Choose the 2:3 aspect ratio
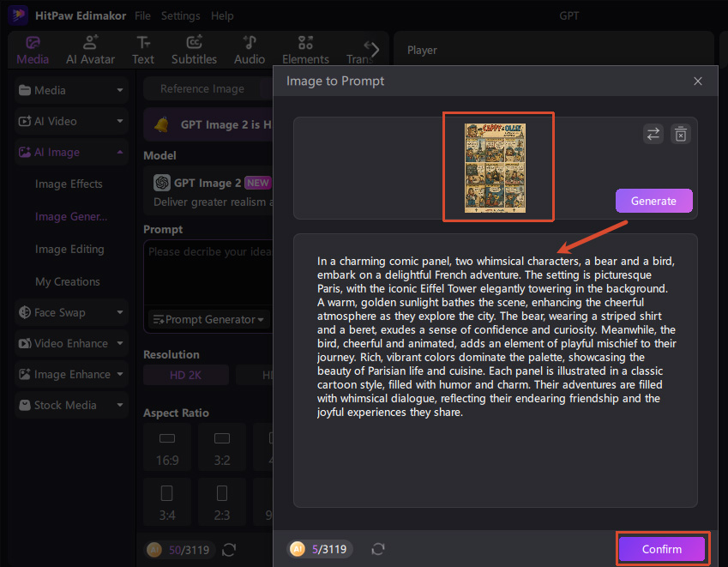This screenshot has height=567, width=728. 222,502
